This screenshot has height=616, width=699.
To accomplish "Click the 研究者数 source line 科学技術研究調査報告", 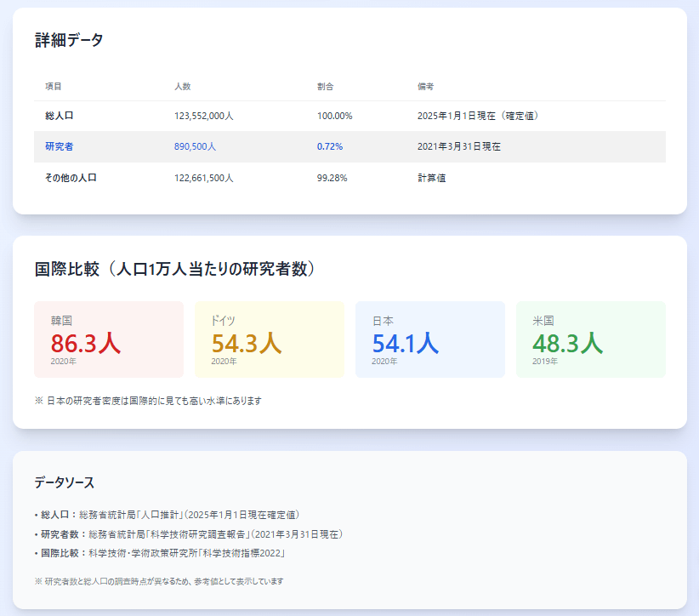I will tap(189, 534).
